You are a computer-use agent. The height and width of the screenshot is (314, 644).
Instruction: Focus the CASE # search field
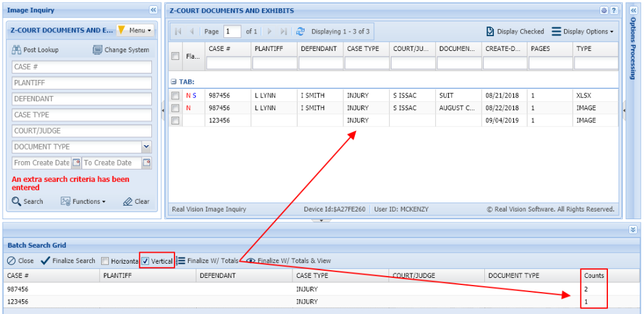pyautogui.click(x=82, y=67)
